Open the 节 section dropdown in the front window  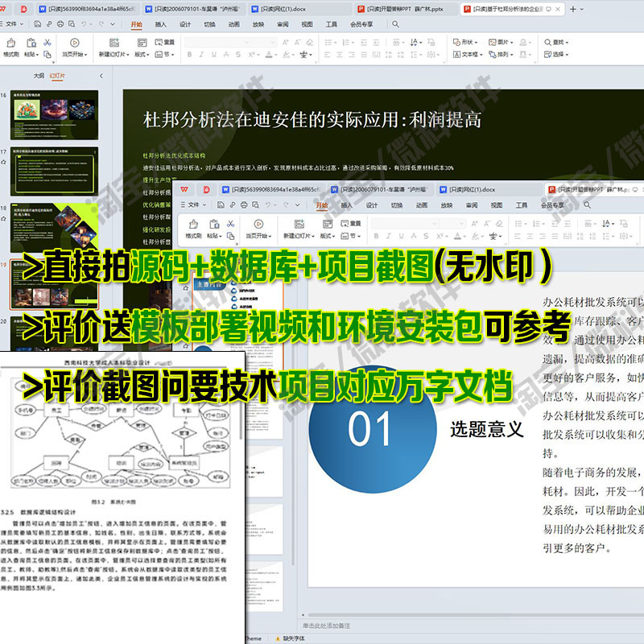pos(350,236)
